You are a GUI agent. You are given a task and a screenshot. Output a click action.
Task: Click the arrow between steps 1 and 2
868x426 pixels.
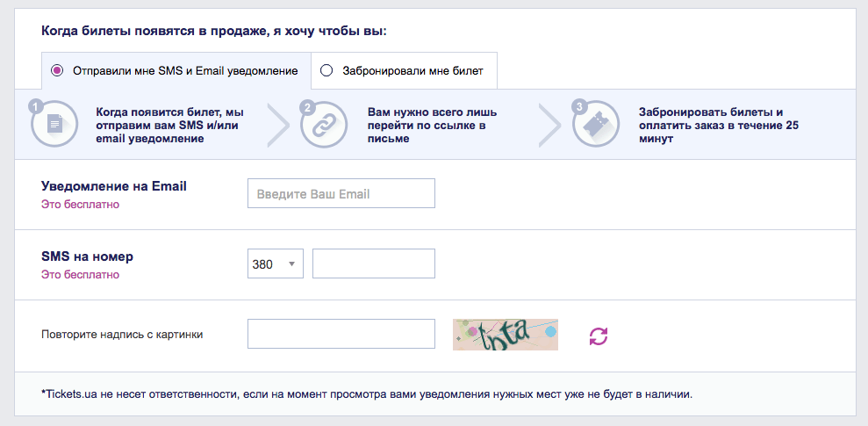click(x=277, y=126)
